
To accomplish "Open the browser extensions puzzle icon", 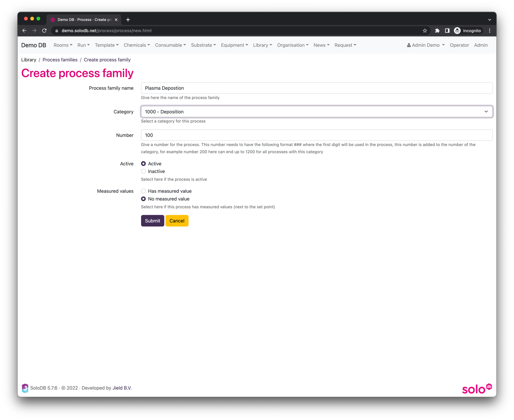I will (x=437, y=31).
